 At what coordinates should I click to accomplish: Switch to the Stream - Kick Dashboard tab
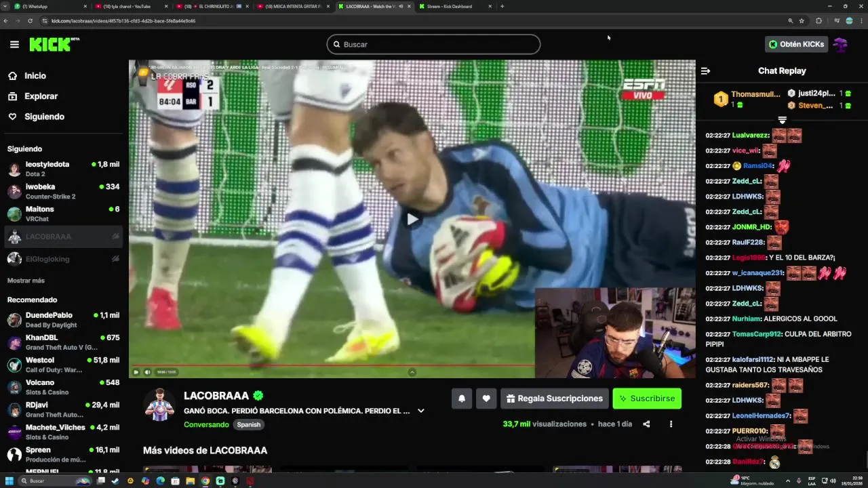[456, 6]
